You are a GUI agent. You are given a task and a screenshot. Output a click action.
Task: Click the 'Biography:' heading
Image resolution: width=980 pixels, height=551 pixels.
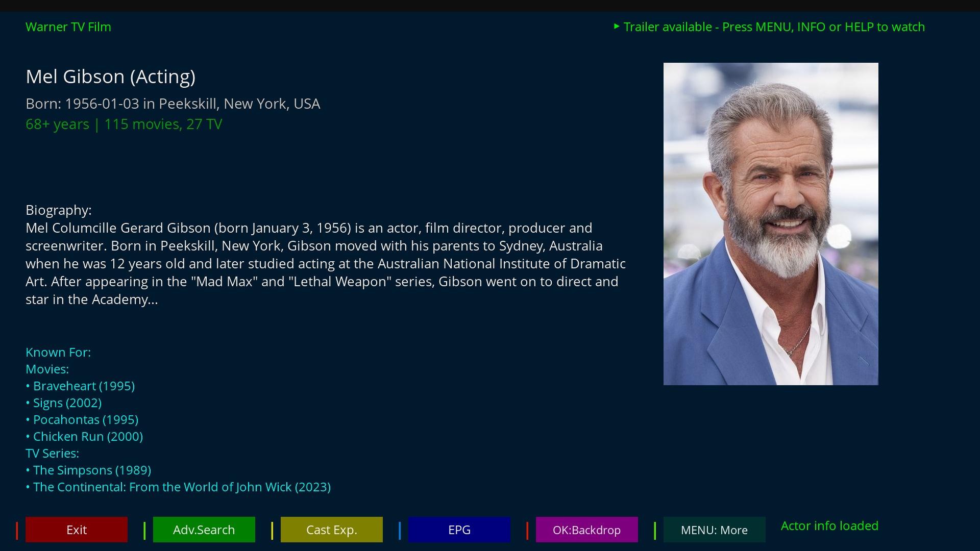pos(59,210)
